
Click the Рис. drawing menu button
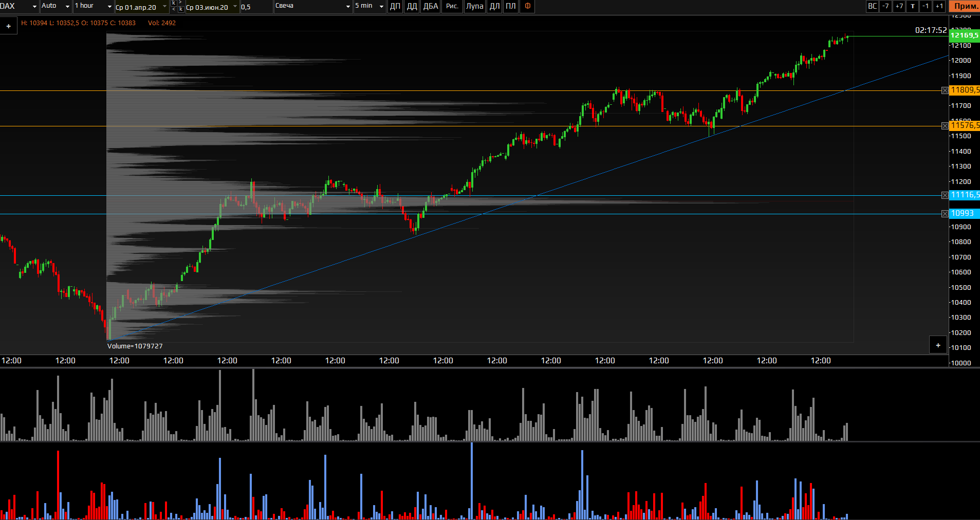pos(452,6)
